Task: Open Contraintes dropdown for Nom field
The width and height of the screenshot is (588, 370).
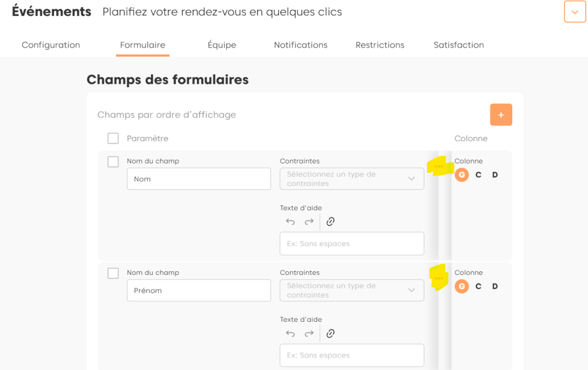Action: 351,179
